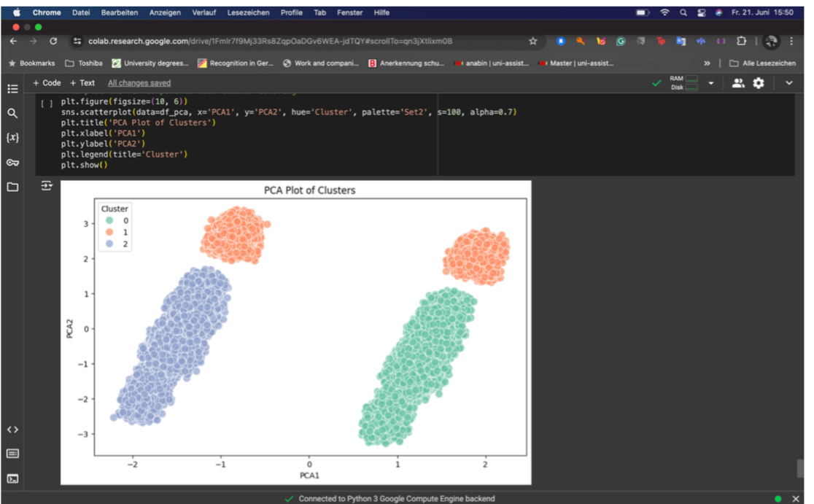Open the secrets key icon
This screenshot has height=504, width=814.
12,163
